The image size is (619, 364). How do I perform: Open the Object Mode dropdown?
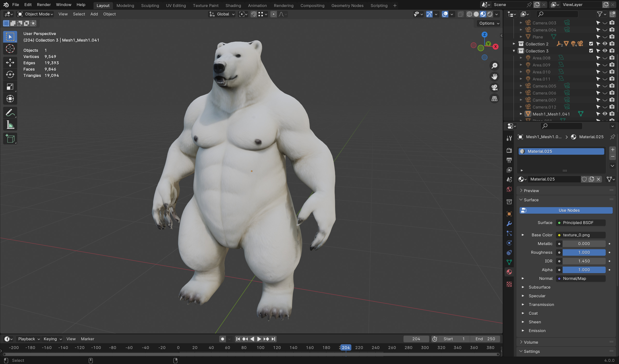pyautogui.click(x=35, y=14)
